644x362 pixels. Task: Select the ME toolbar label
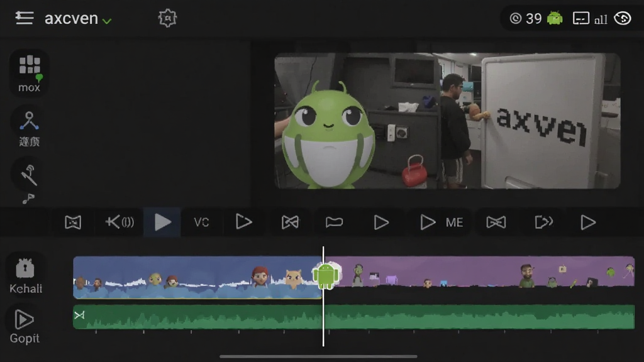[454, 222]
